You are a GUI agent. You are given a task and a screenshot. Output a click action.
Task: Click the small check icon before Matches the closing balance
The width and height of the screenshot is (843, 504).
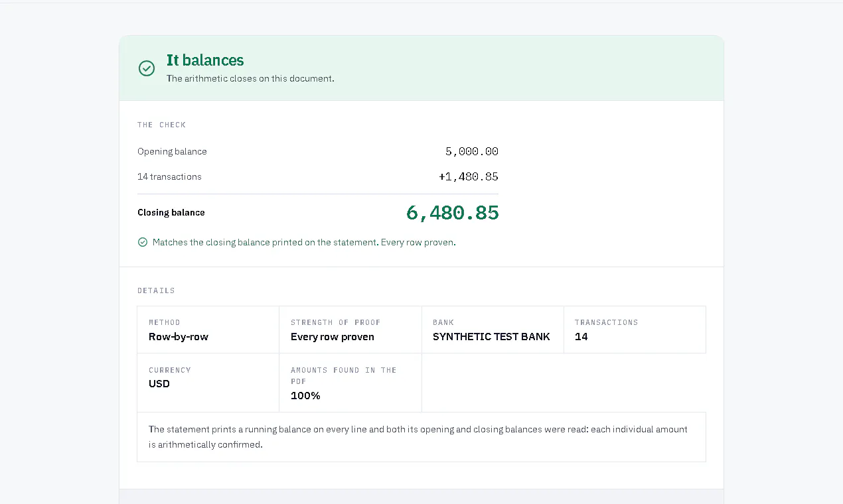pos(142,243)
